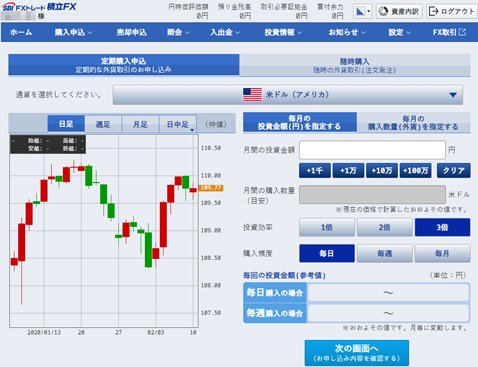
Task: Switch to the 随時購入 tab
Action: (x=355, y=65)
